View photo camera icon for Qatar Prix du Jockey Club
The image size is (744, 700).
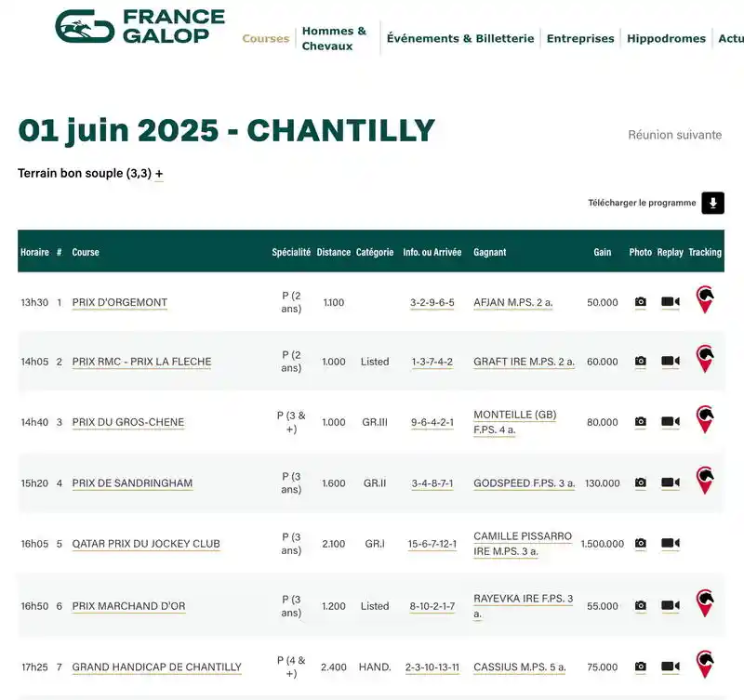point(640,543)
